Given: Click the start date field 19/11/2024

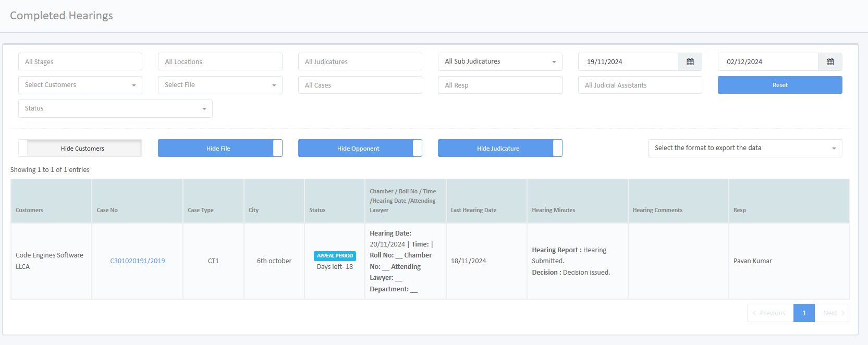Looking at the screenshot, I should pos(628,61).
